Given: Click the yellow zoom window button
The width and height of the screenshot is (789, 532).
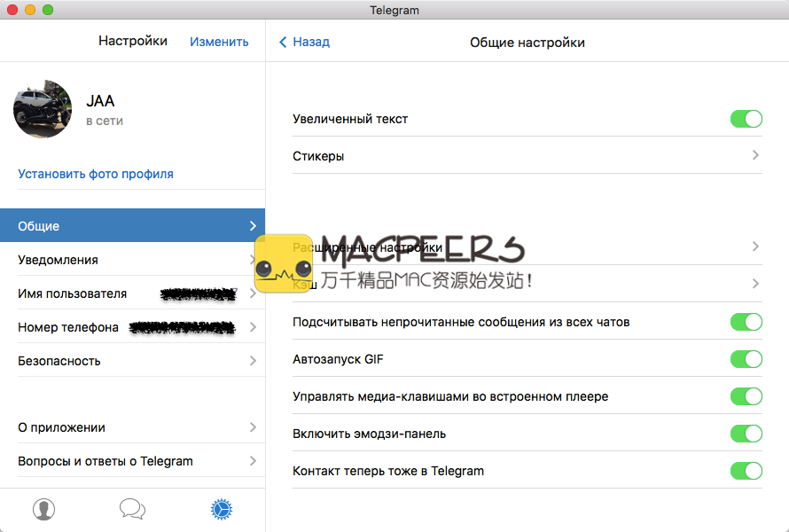Looking at the screenshot, I should [30, 10].
